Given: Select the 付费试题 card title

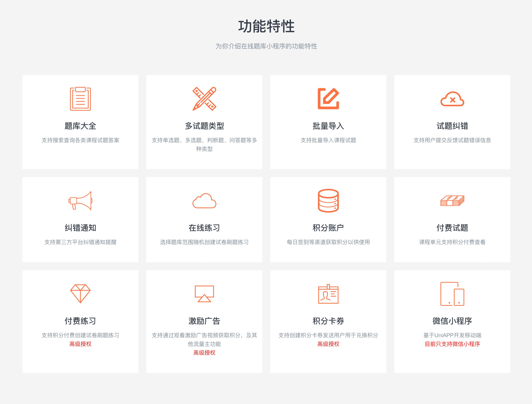Looking at the screenshot, I should [x=452, y=228].
